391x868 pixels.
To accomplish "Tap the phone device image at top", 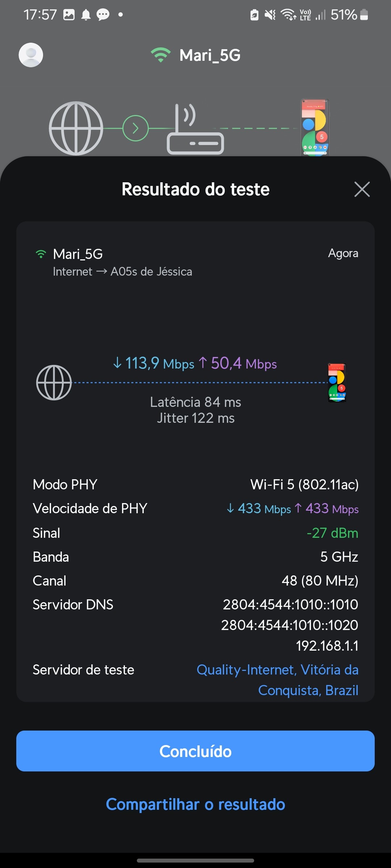I will [315, 127].
